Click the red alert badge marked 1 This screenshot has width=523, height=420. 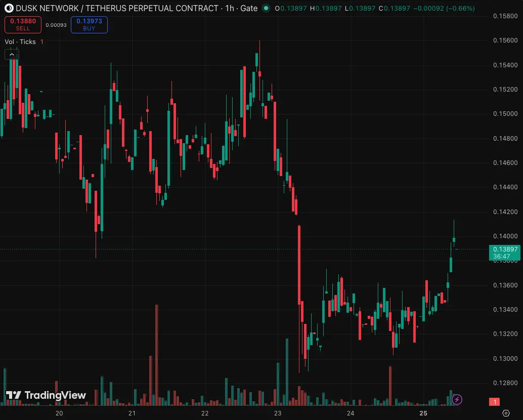point(494,402)
